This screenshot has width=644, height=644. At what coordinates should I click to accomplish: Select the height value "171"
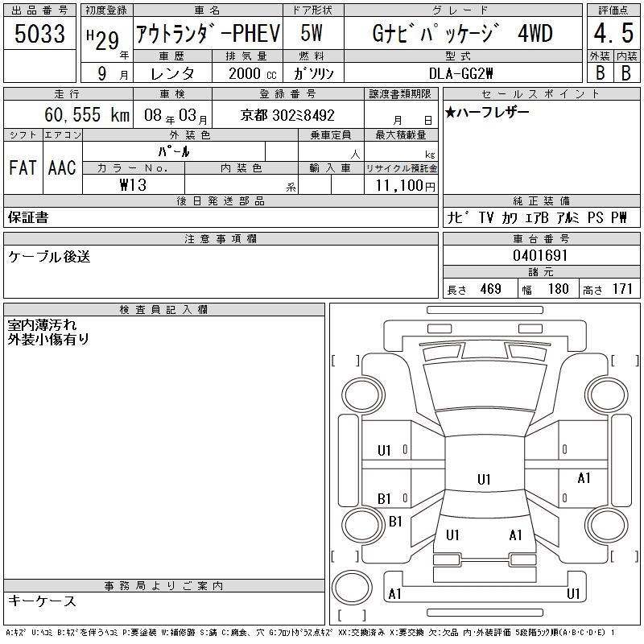[x=622, y=289]
